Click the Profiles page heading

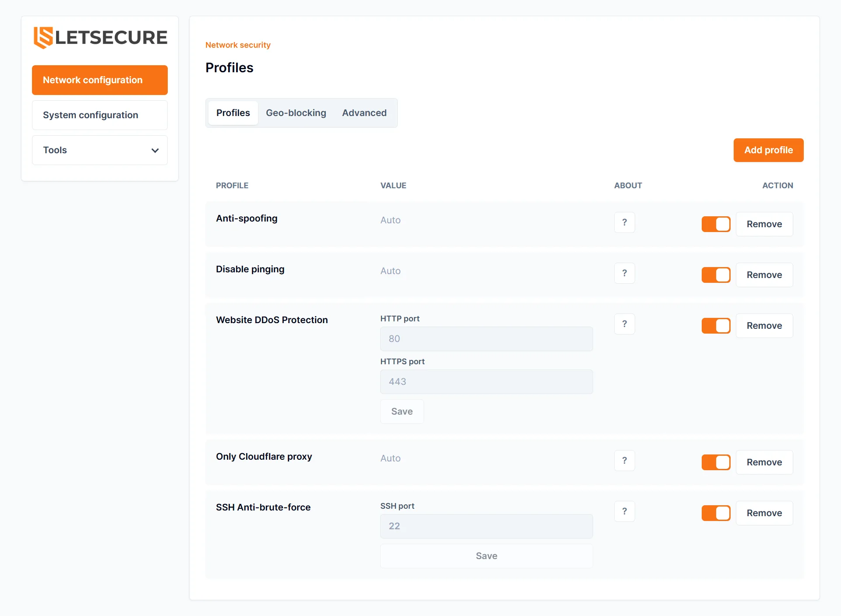230,68
